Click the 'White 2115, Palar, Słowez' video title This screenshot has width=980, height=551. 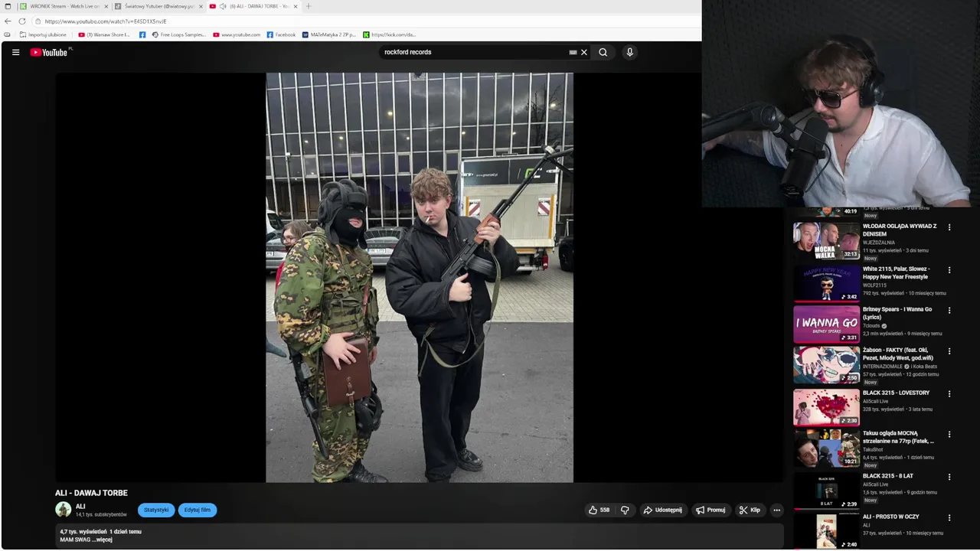click(897, 272)
